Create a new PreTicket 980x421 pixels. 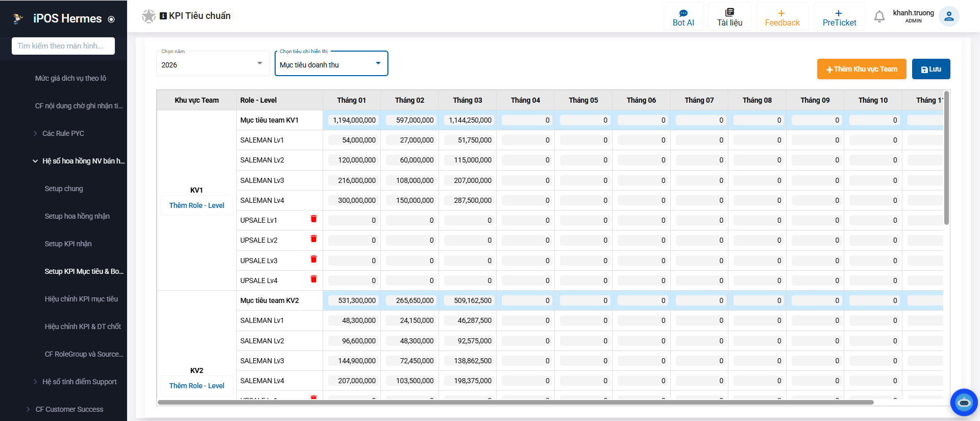tap(839, 17)
